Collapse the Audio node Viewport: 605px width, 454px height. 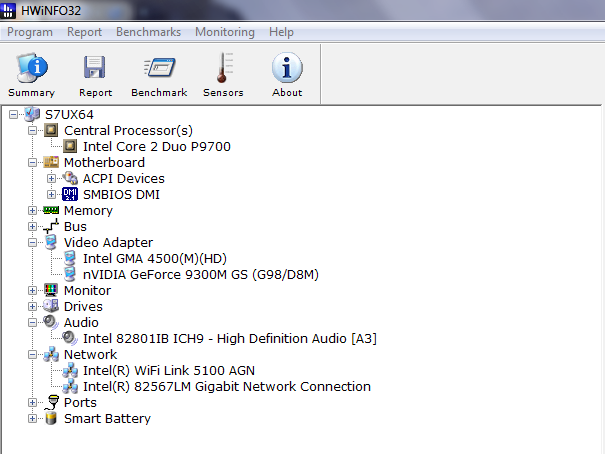pyautogui.click(x=32, y=322)
